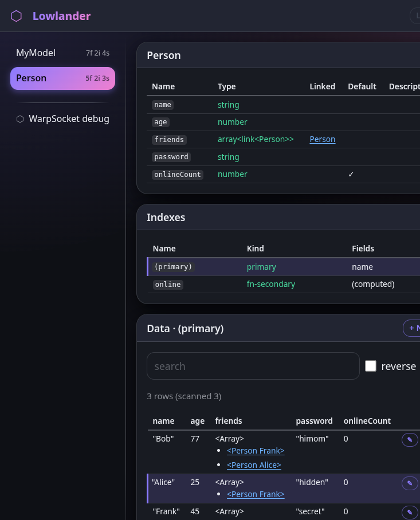Click the name field tag
420x520 pixels.
pyautogui.click(x=163, y=105)
